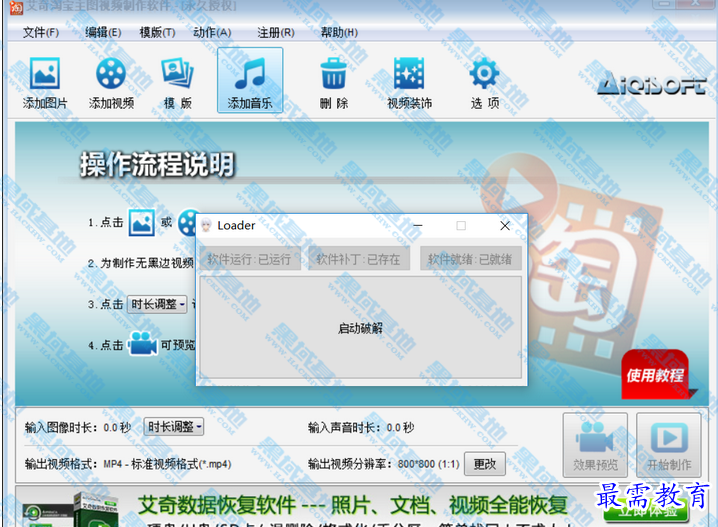Click the 效果预览 preview button
718x527 pixels.
click(x=595, y=446)
